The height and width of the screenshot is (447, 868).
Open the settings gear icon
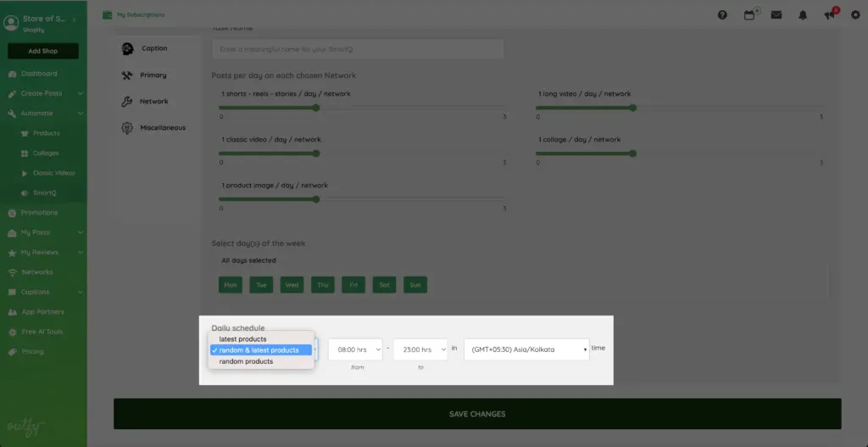coord(854,14)
